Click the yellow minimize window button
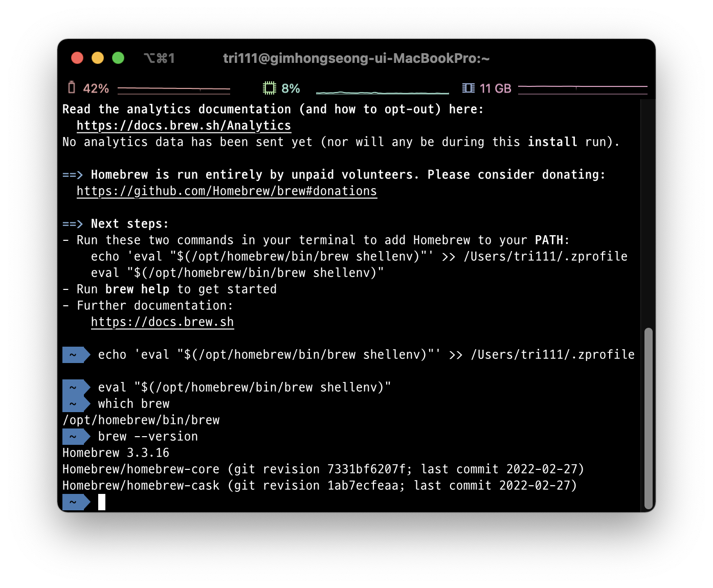The width and height of the screenshot is (713, 588). 98,58
